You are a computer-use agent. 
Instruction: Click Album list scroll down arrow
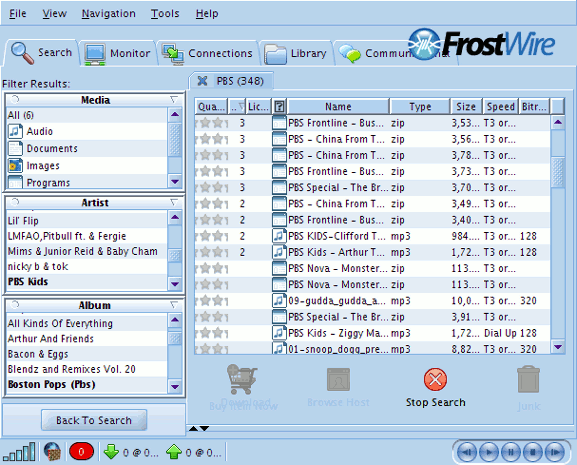(x=175, y=387)
